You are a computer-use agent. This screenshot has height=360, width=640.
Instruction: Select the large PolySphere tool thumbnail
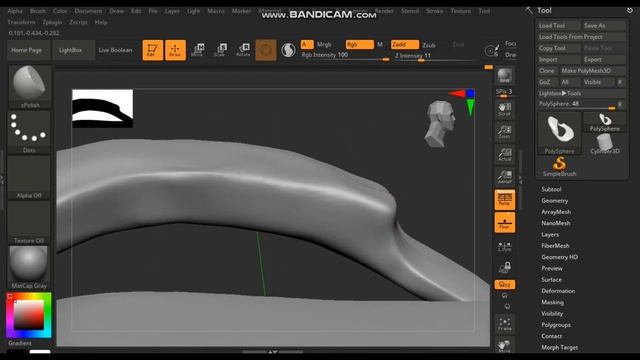(x=560, y=133)
